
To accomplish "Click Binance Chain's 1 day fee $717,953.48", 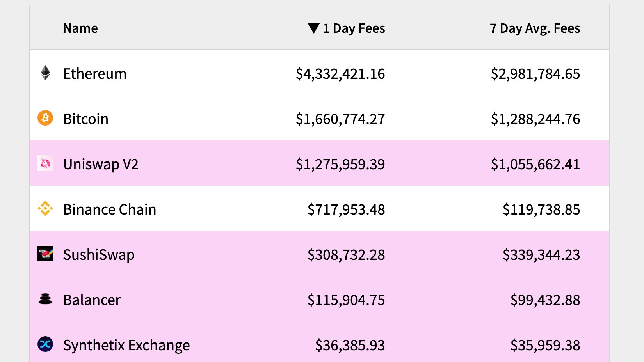I will [346, 209].
